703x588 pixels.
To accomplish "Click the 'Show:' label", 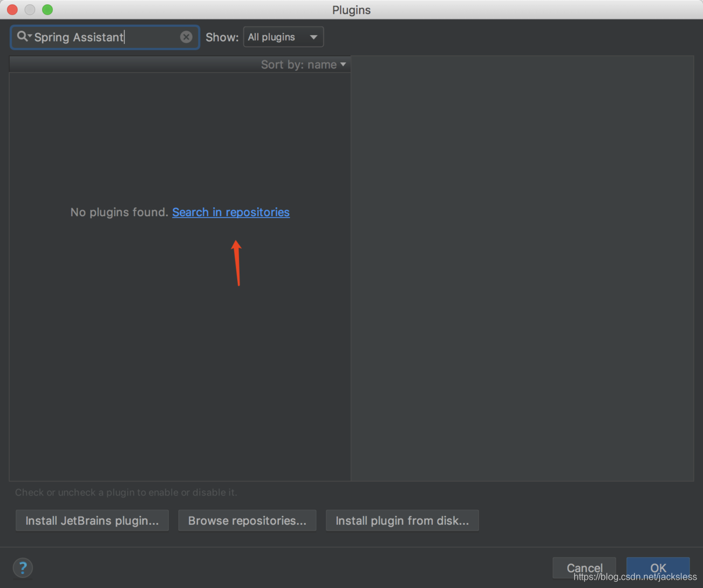I will pyautogui.click(x=222, y=37).
